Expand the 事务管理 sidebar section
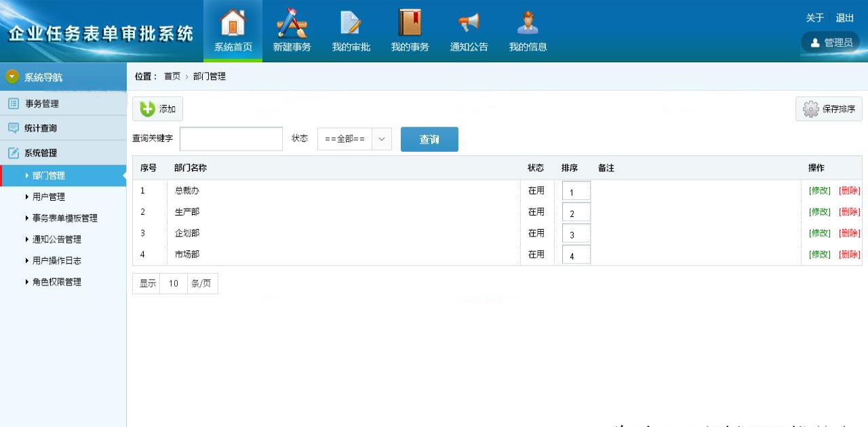The height and width of the screenshot is (427, 868). pyautogui.click(x=42, y=104)
